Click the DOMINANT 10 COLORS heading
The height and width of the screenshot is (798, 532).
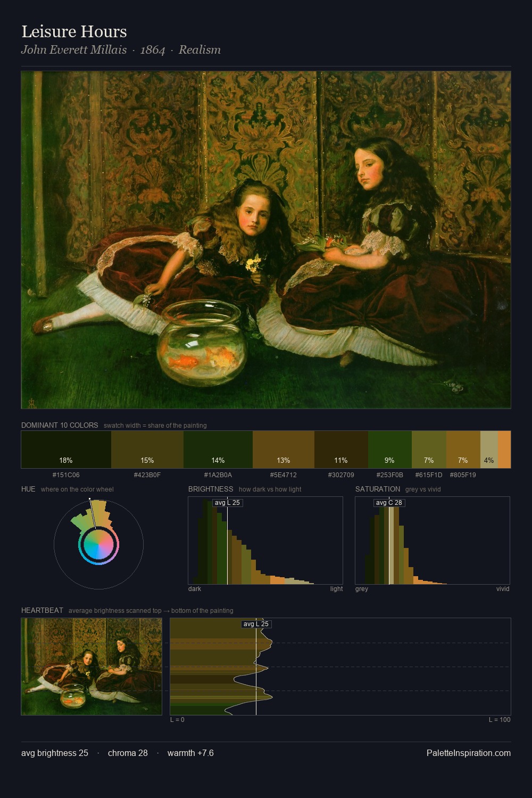pyautogui.click(x=60, y=425)
